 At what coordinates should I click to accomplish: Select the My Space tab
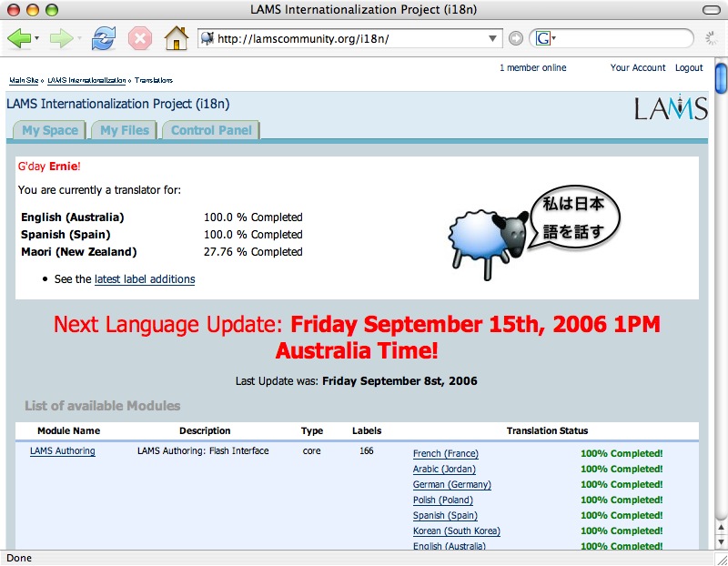pyautogui.click(x=50, y=130)
